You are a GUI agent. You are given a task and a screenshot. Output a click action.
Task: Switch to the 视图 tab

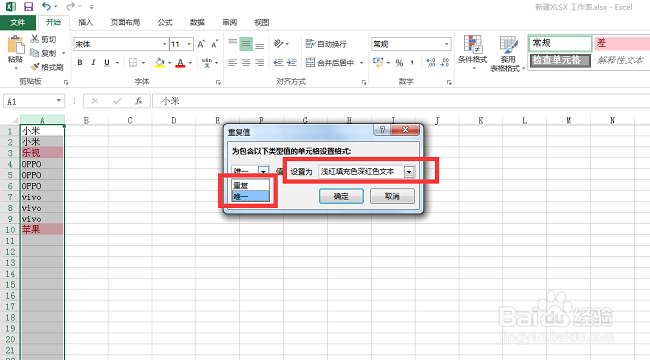(262, 22)
